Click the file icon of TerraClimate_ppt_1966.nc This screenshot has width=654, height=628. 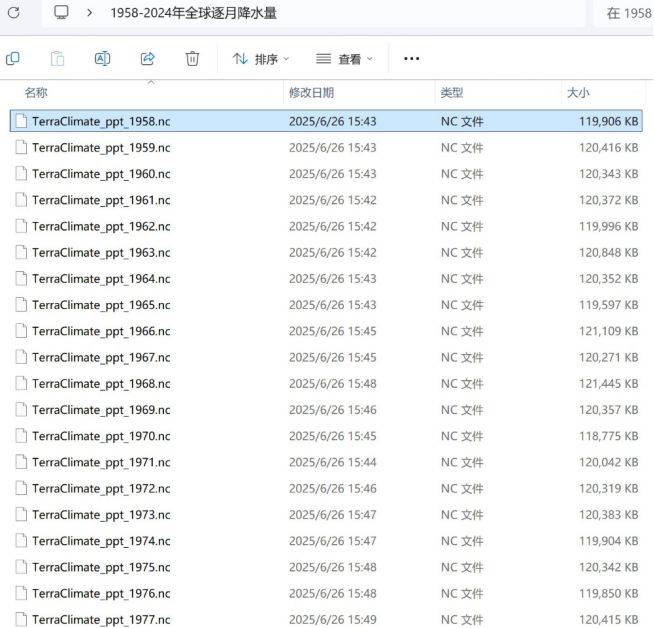click(x=21, y=331)
